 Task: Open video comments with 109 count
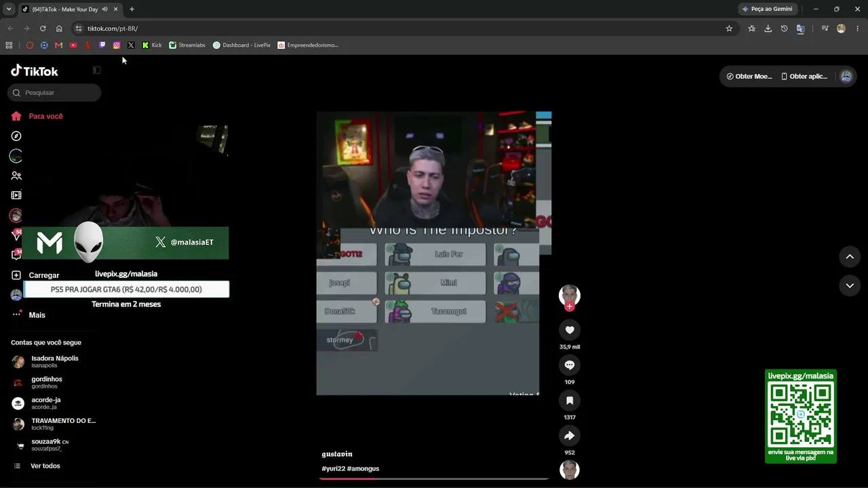point(570,365)
